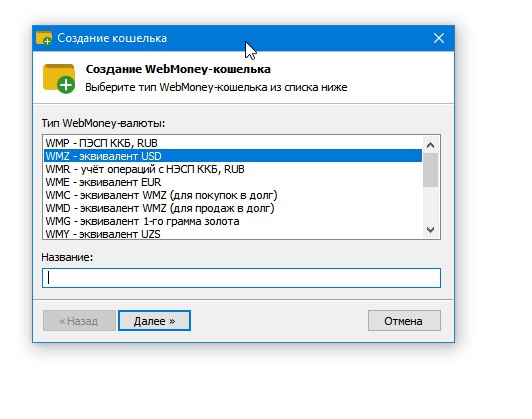Click the wallet icon in the title bar

tap(44, 38)
